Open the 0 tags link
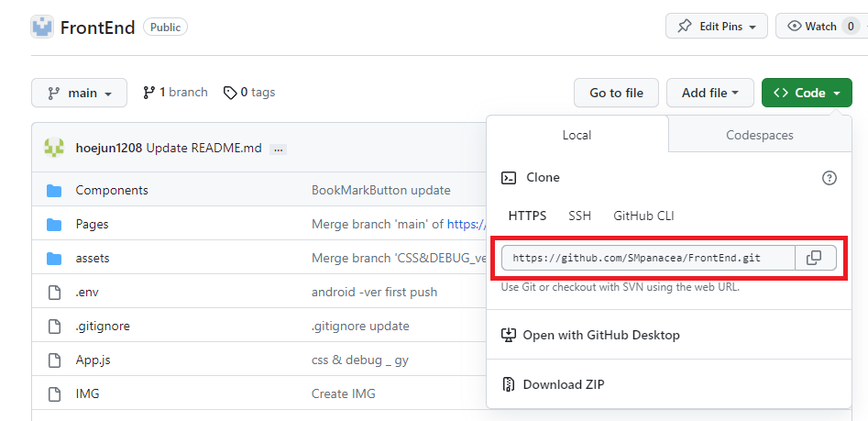This screenshot has height=421, width=868. click(x=249, y=93)
